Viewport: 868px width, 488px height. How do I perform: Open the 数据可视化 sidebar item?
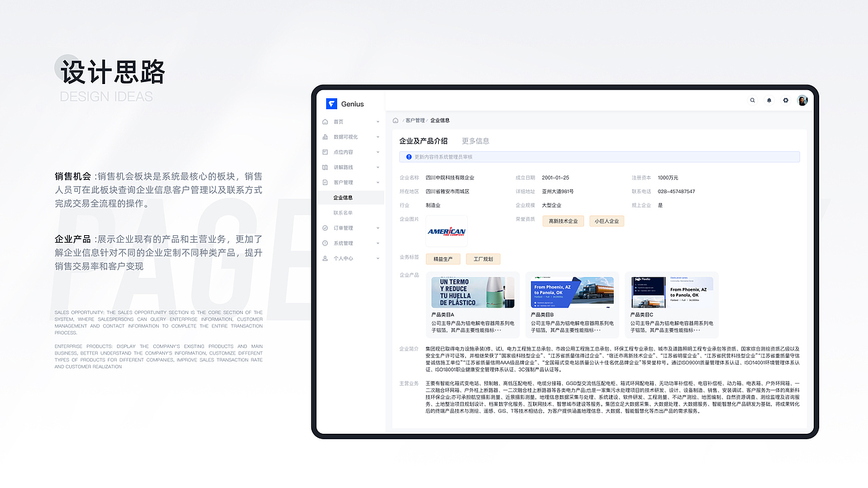(x=351, y=137)
